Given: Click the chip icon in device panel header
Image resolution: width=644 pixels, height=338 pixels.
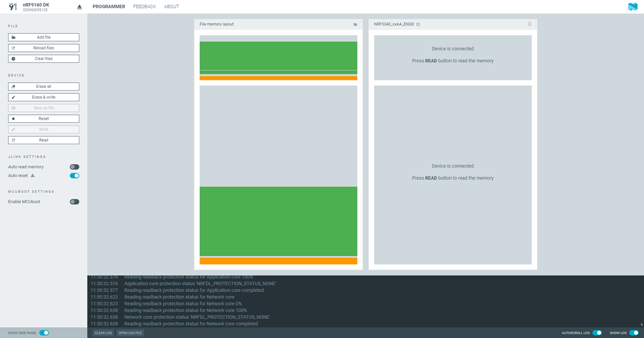Looking at the screenshot, I should point(530,24).
